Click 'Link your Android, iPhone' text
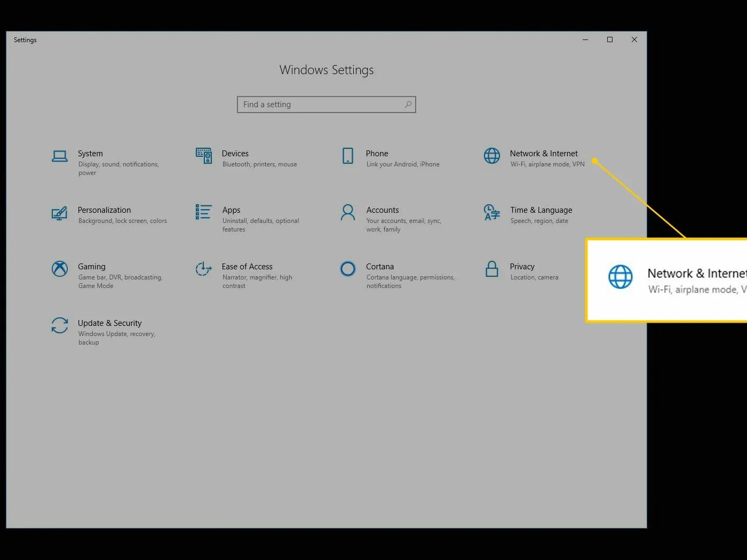The width and height of the screenshot is (747, 560). coord(403,164)
